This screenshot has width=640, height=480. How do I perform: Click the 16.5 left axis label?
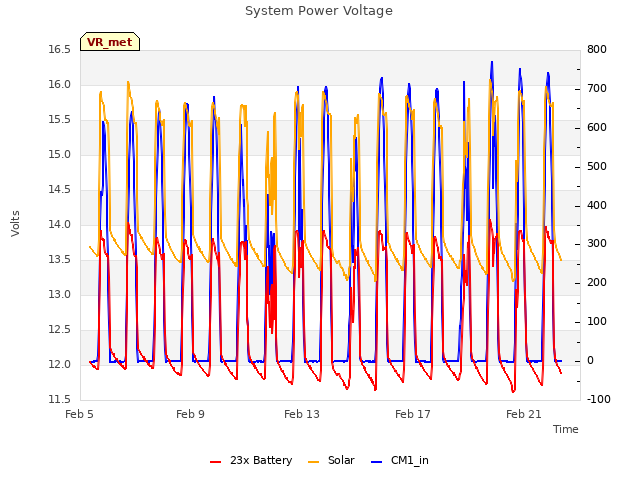pos(60,50)
